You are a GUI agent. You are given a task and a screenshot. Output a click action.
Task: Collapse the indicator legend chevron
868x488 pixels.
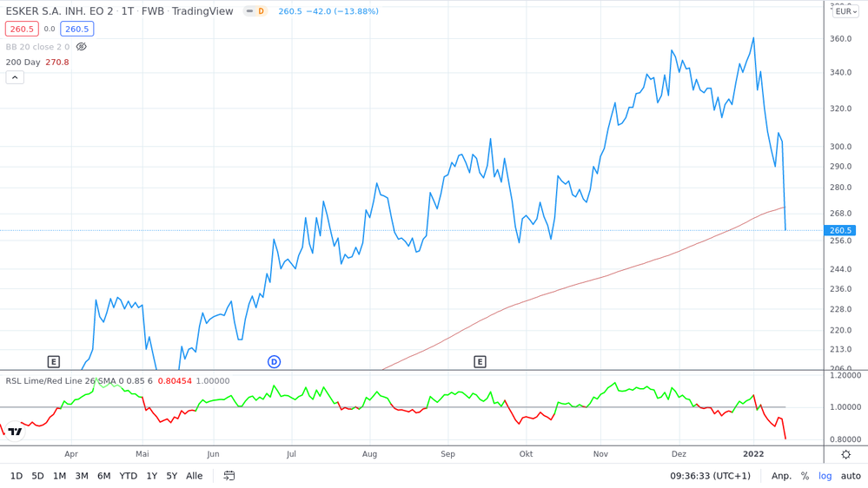coord(15,77)
